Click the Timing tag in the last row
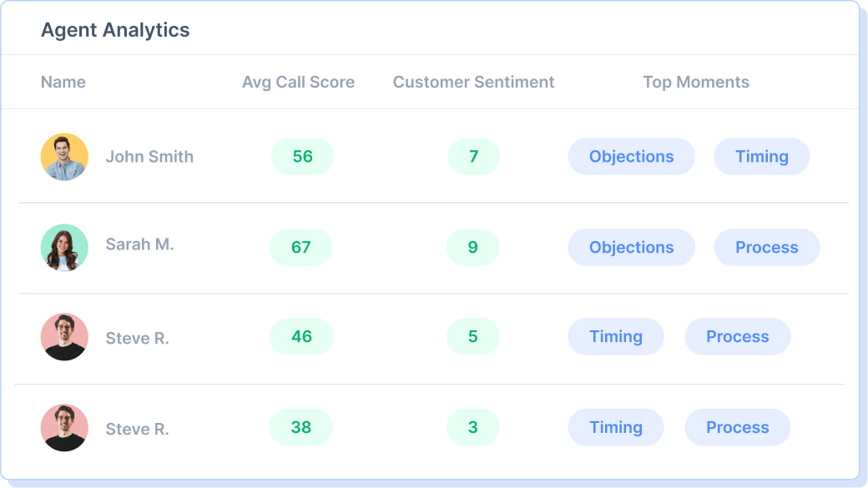The height and width of the screenshot is (488, 868). pos(616,427)
